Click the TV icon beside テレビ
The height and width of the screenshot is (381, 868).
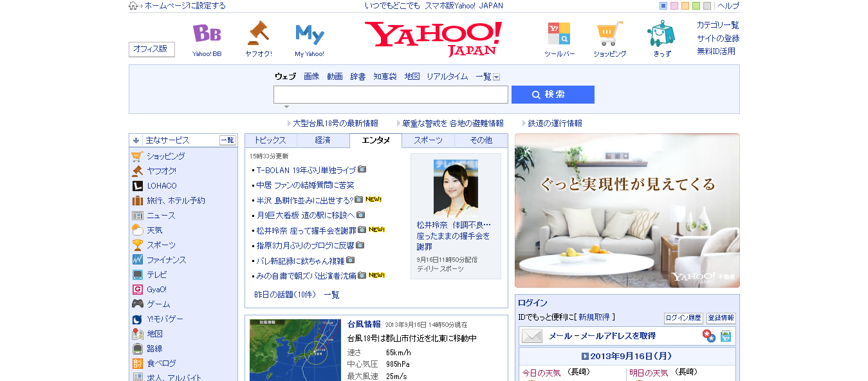[x=137, y=274]
